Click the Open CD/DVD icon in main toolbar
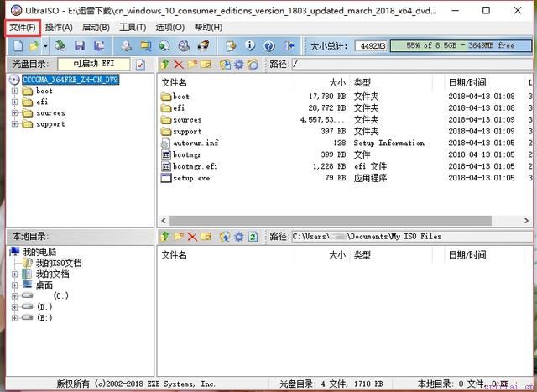The image size is (537, 392). [60, 45]
